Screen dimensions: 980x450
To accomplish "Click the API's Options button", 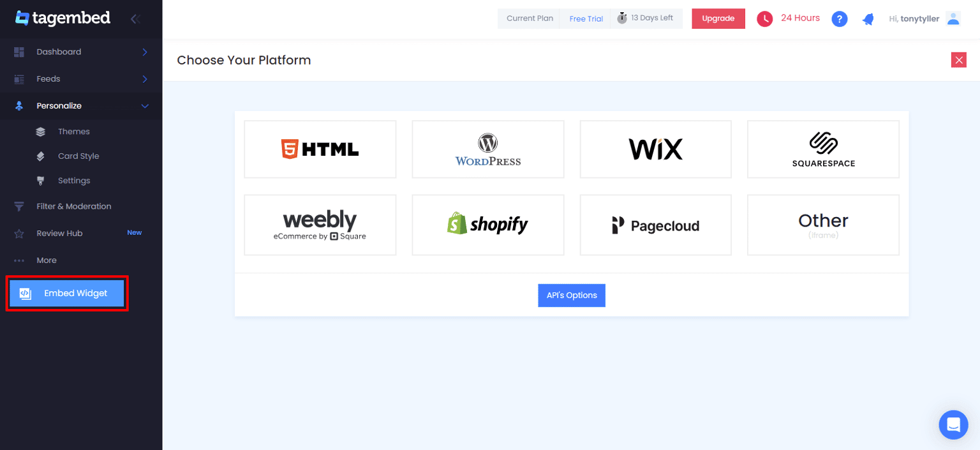I will [x=571, y=296].
